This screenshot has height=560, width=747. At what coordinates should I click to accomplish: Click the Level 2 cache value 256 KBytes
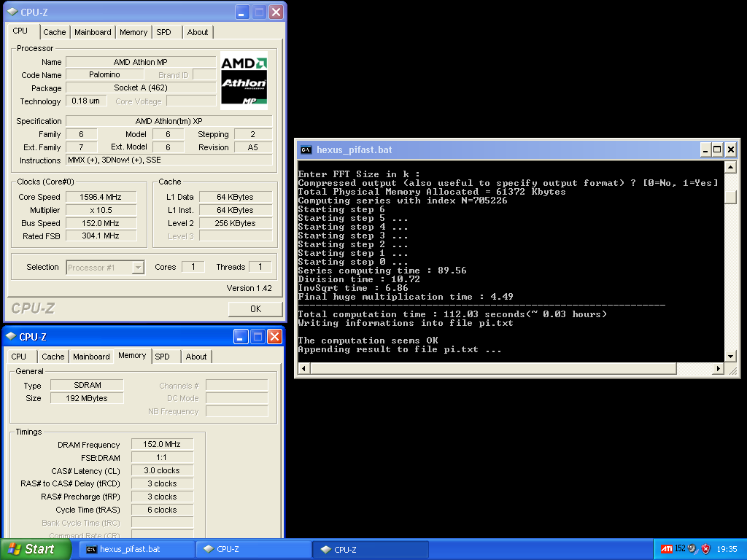236,223
